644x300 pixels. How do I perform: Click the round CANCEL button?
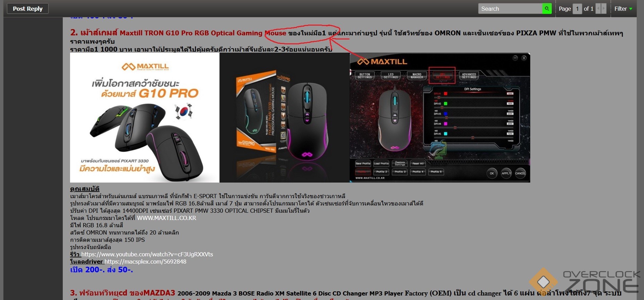521,173
